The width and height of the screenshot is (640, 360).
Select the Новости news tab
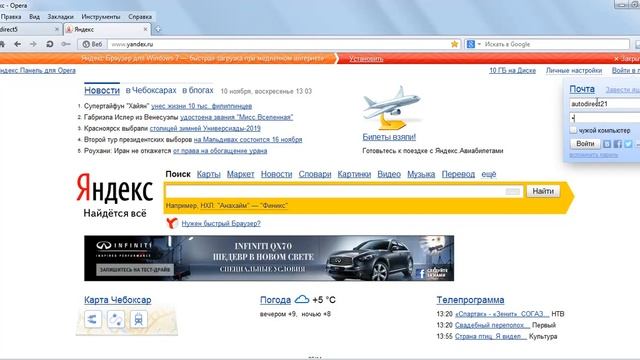point(102,90)
